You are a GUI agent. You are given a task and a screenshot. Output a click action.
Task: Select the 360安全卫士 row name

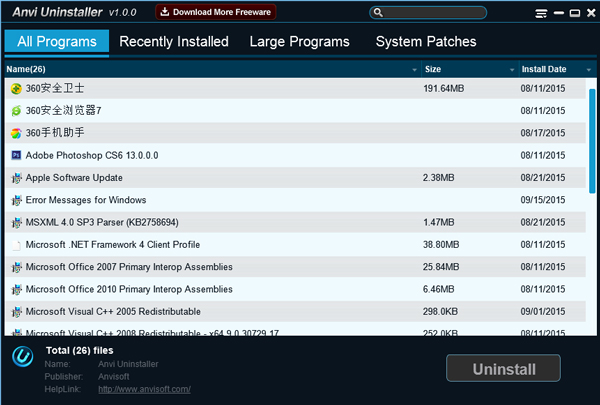pyautogui.click(x=55, y=88)
